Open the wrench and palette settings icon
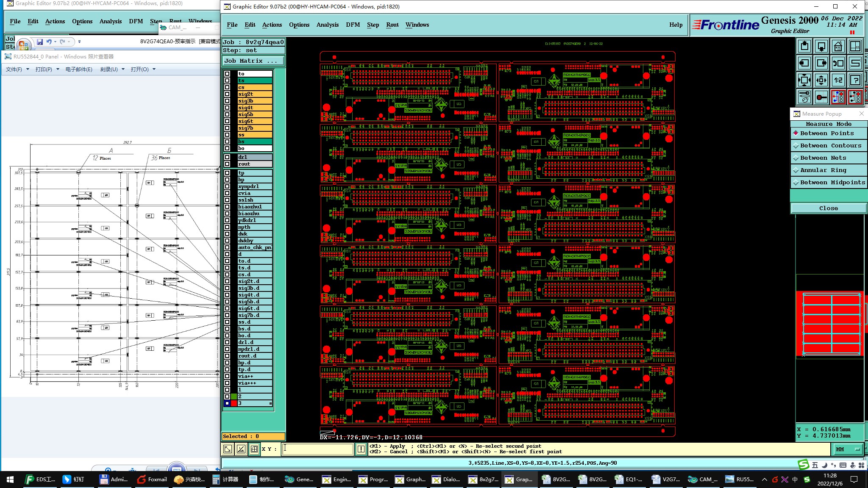868x488 pixels. (804, 97)
